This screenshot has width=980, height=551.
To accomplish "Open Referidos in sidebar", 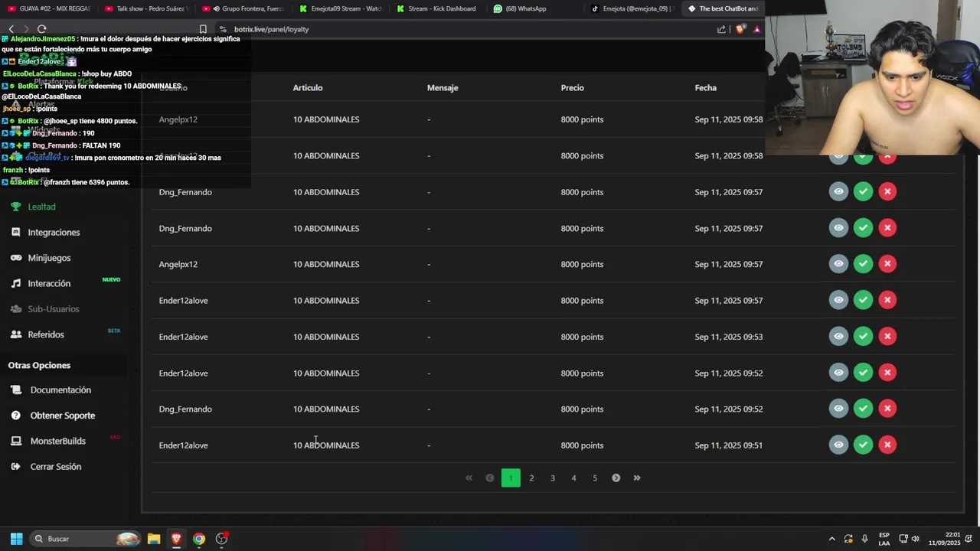I will tap(46, 334).
